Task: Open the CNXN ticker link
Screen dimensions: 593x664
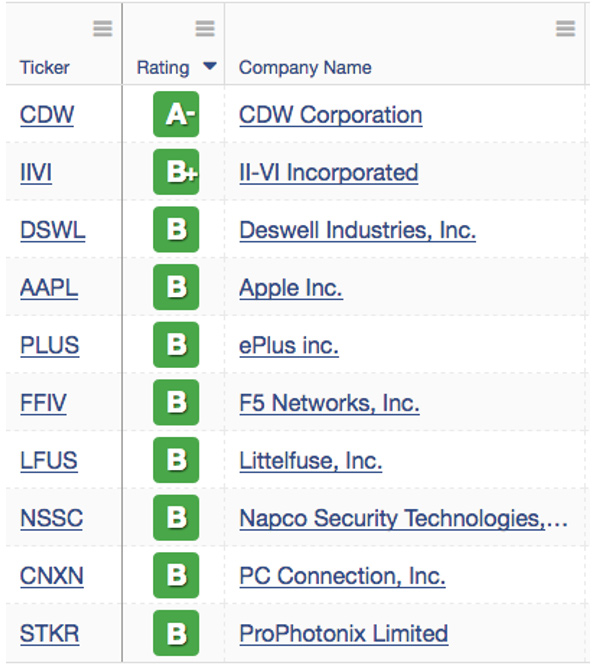Action: (52, 576)
